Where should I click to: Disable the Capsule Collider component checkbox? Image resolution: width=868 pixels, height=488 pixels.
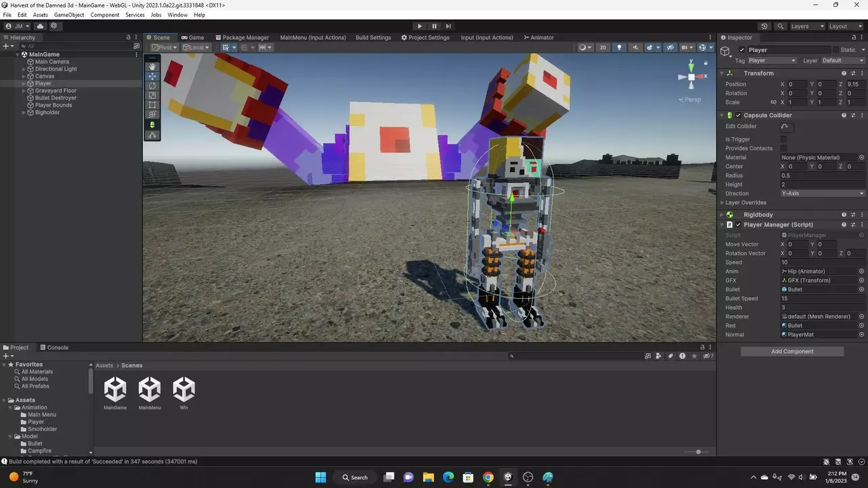click(x=738, y=115)
